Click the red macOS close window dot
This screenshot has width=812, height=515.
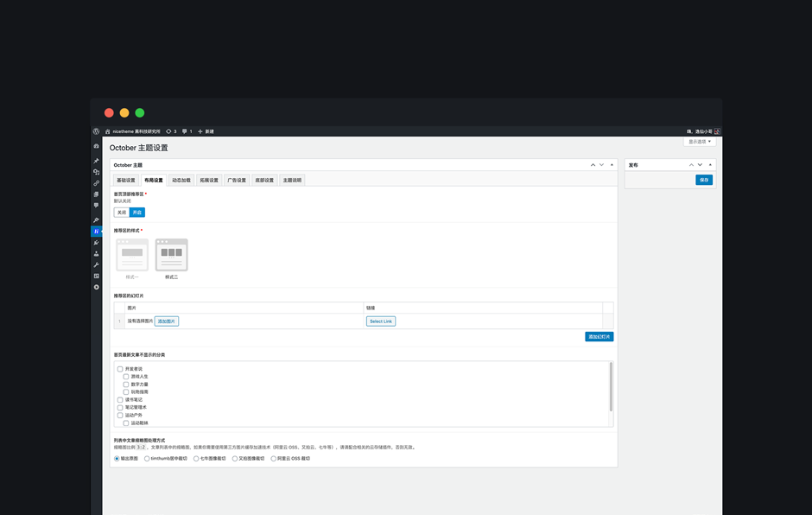point(109,113)
